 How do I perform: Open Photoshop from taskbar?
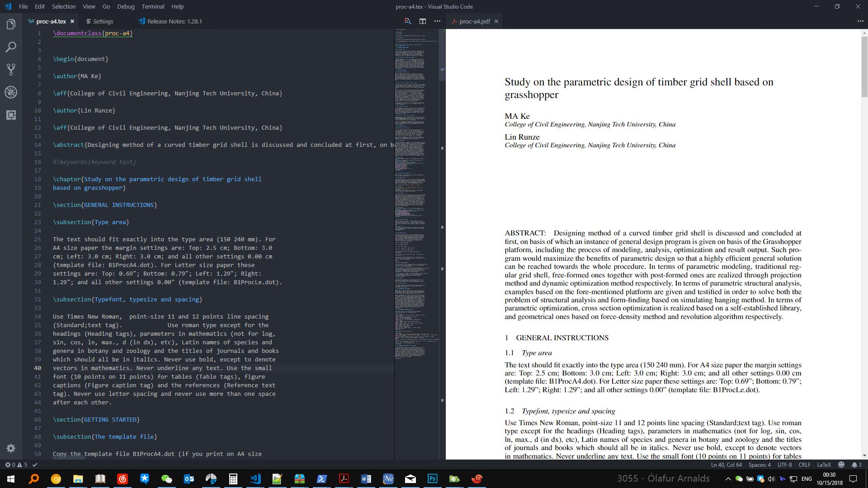433,479
